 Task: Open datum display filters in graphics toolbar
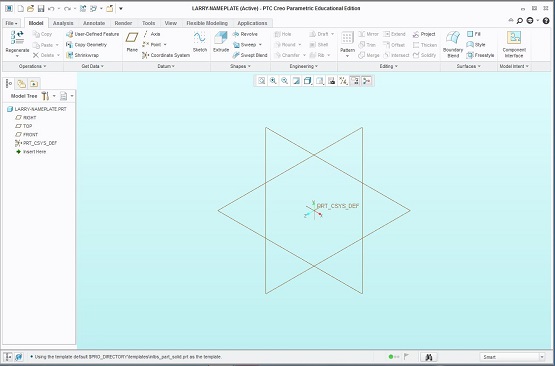pyautogui.click(x=343, y=81)
